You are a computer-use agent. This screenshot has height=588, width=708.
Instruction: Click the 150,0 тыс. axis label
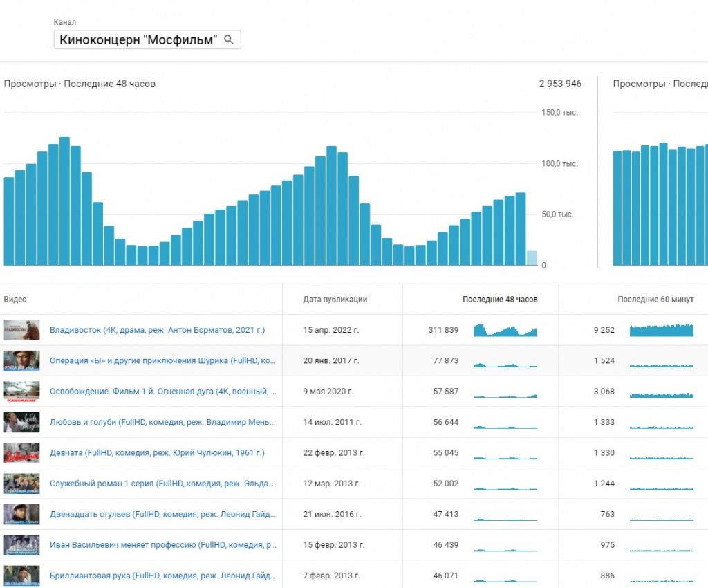click(x=559, y=113)
